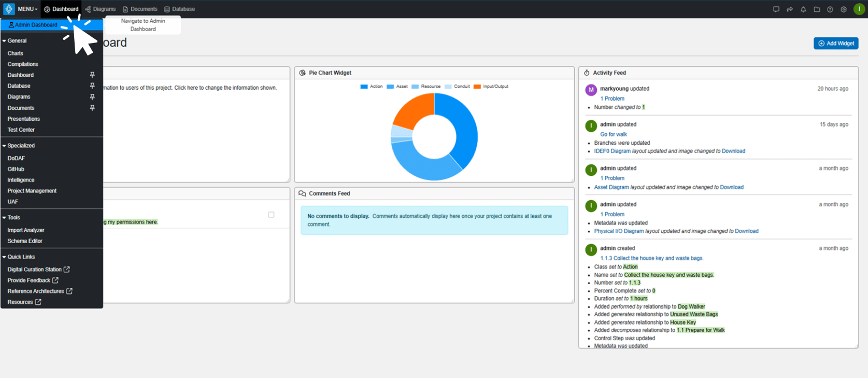The height and width of the screenshot is (378, 868).
Task: Toggle the orange Input/Output legend swatch
Action: coord(477,87)
